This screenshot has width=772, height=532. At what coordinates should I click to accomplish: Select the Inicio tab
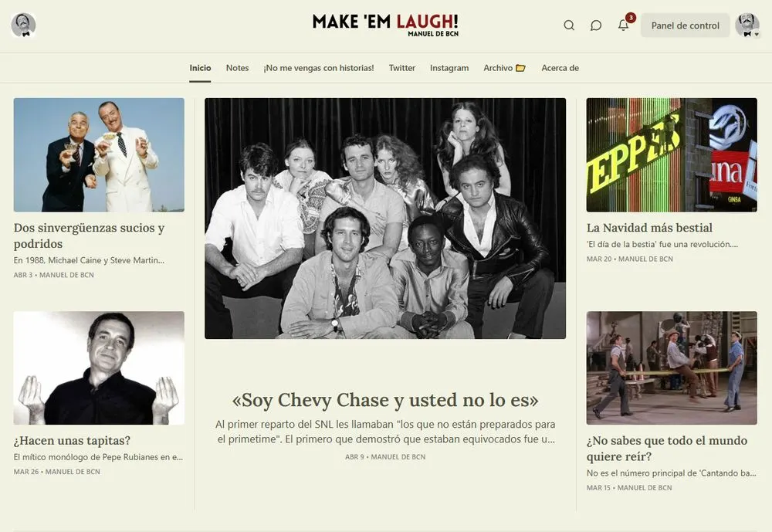point(200,68)
